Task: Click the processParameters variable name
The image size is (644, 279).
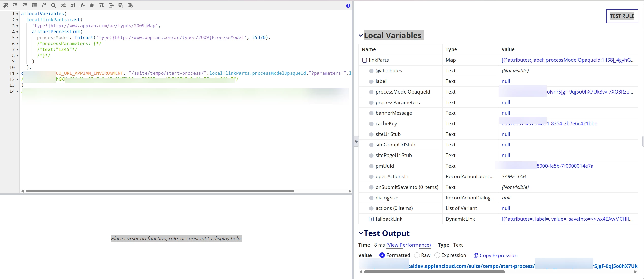Action: [x=397, y=102]
